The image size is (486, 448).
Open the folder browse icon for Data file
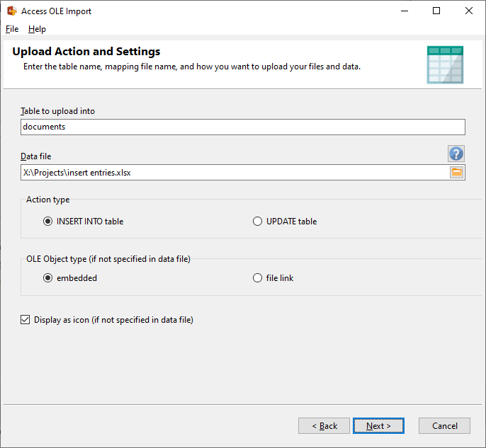pos(457,172)
